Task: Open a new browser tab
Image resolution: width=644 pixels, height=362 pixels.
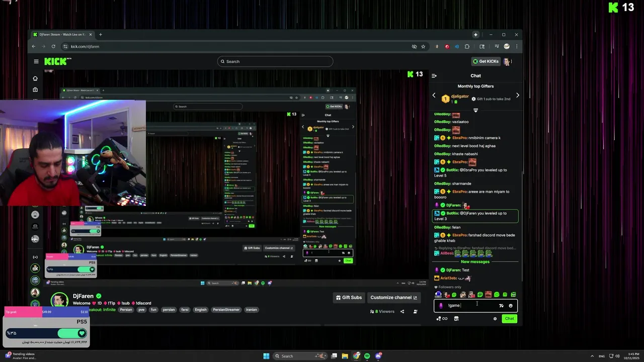Action: [100, 35]
